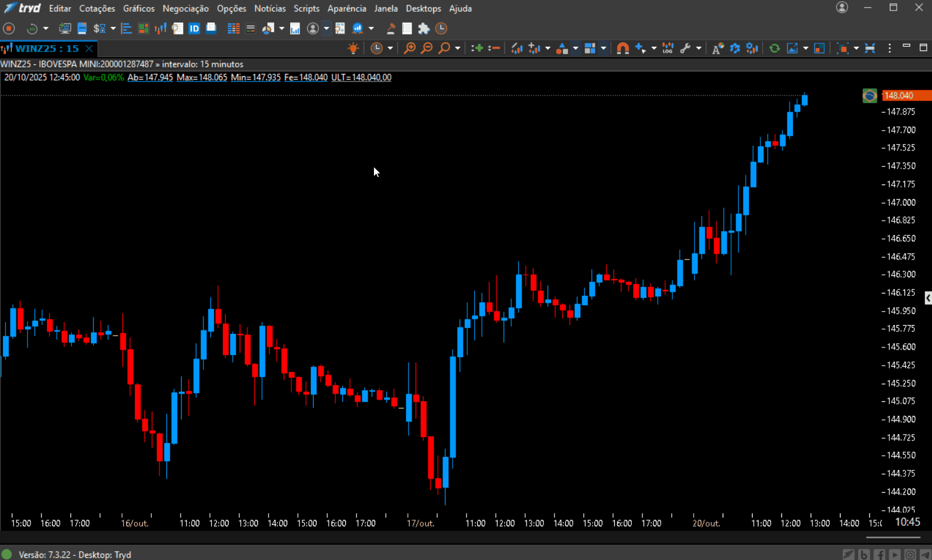Click the blue printer-like document icon
The width and height of the screenshot is (932, 560).
click(211, 28)
